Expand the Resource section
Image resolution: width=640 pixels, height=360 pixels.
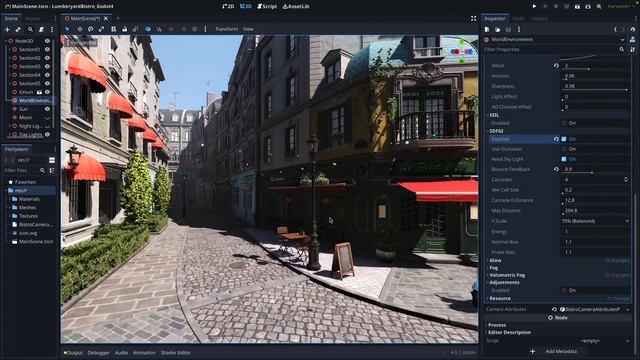(x=500, y=298)
